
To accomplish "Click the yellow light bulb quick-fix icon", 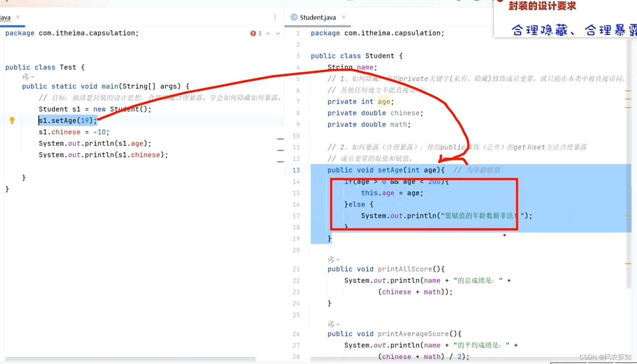I will click(12, 120).
